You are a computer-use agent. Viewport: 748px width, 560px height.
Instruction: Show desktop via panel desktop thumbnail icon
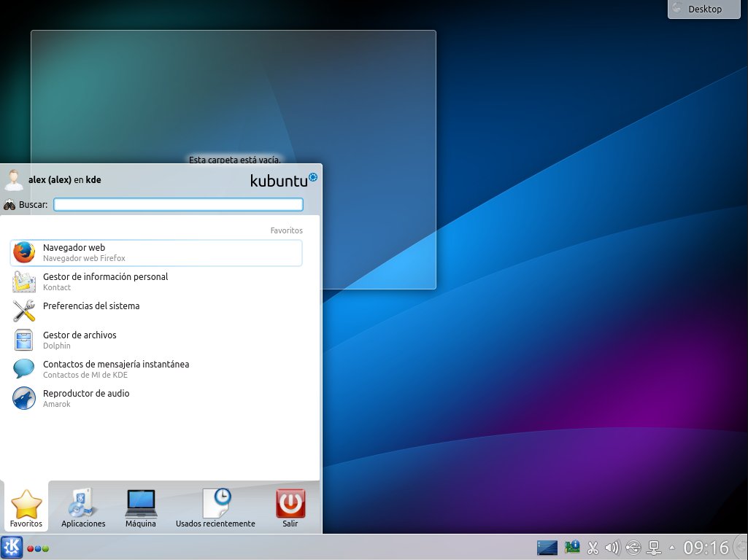[x=547, y=548]
